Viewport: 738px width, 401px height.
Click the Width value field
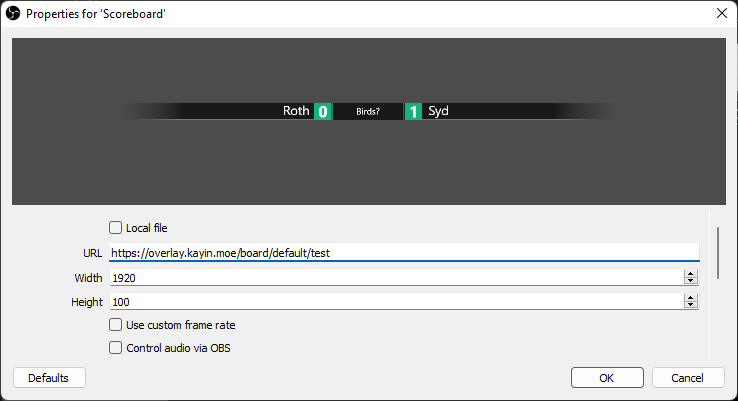point(396,278)
